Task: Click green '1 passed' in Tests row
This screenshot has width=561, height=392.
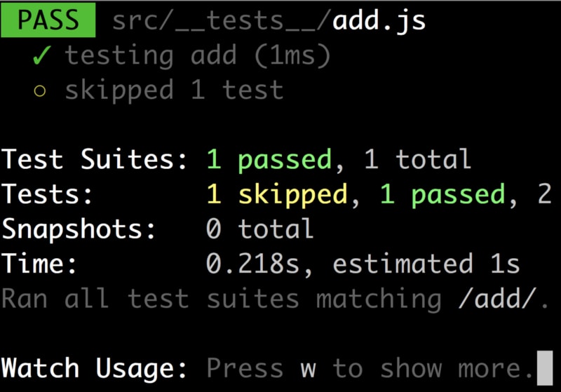Action: coord(442,195)
